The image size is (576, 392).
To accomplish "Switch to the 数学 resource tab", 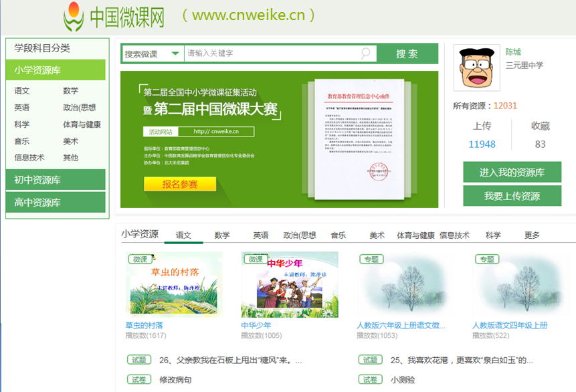I will click(222, 235).
